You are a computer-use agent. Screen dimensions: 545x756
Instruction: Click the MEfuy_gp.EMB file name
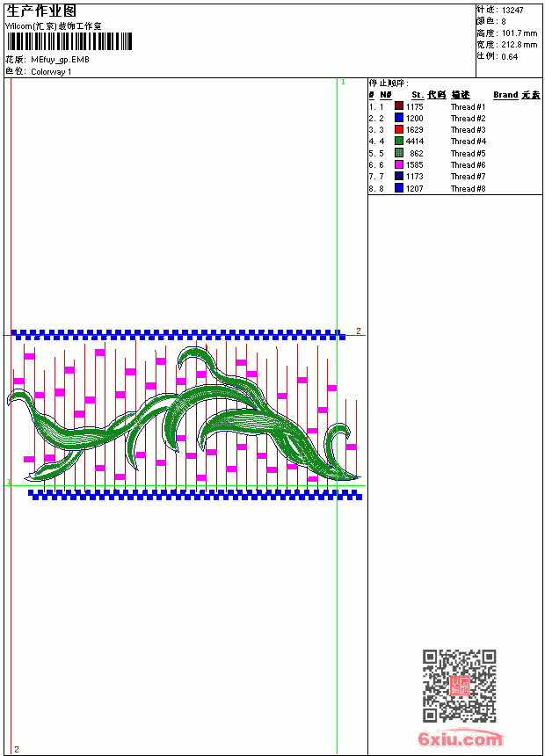(x=60, y=60)
